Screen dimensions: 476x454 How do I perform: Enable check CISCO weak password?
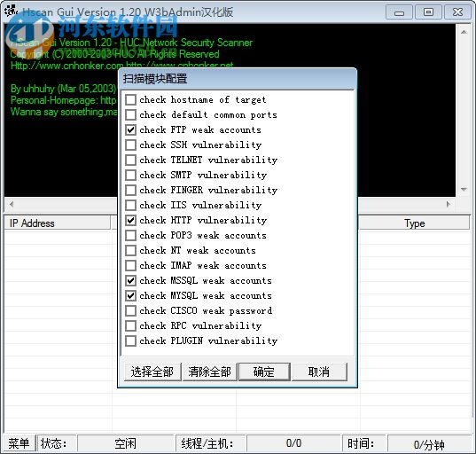click(130, 310)
